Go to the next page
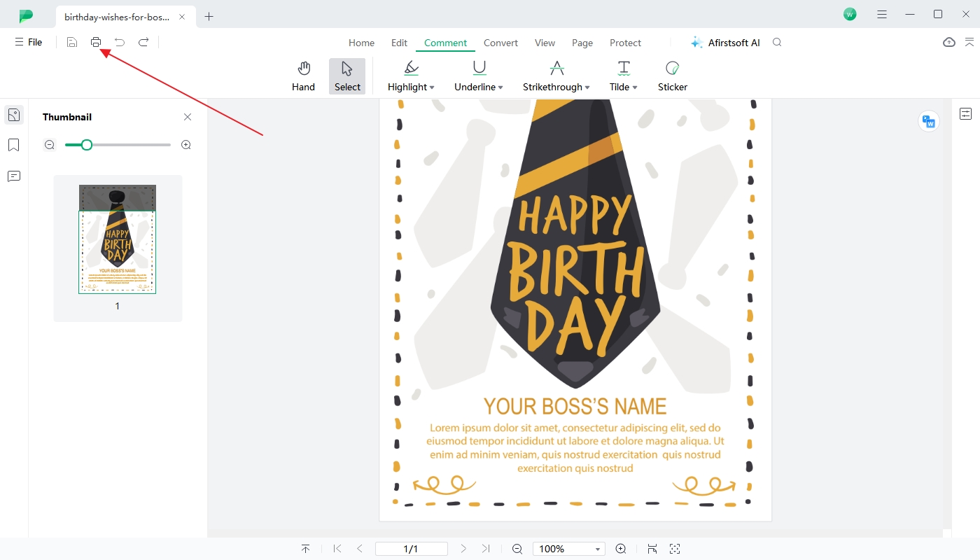980x560 pixels. (x=463, y=549)
